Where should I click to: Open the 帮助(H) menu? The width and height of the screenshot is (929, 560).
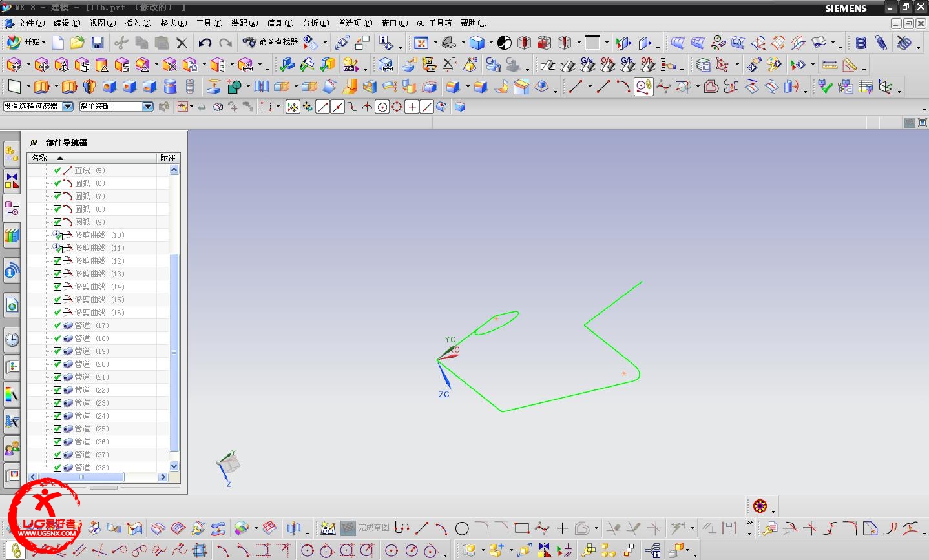pyautogui.click(x=474, y=23)
